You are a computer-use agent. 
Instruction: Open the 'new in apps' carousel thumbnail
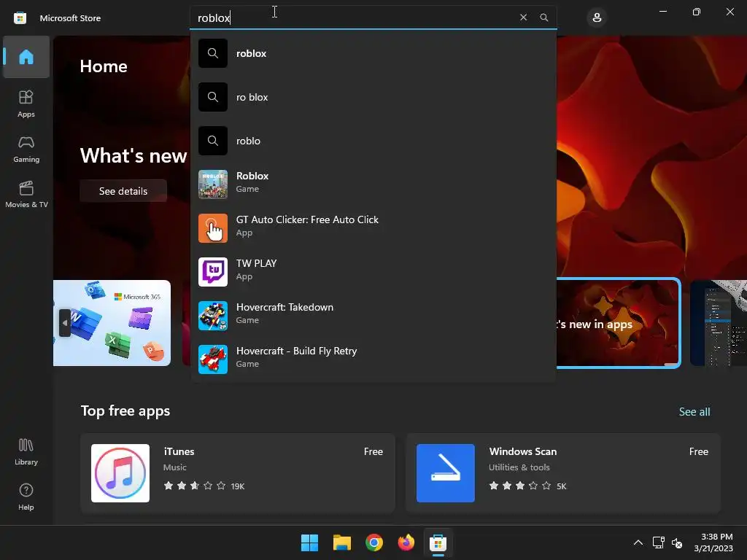618,323
